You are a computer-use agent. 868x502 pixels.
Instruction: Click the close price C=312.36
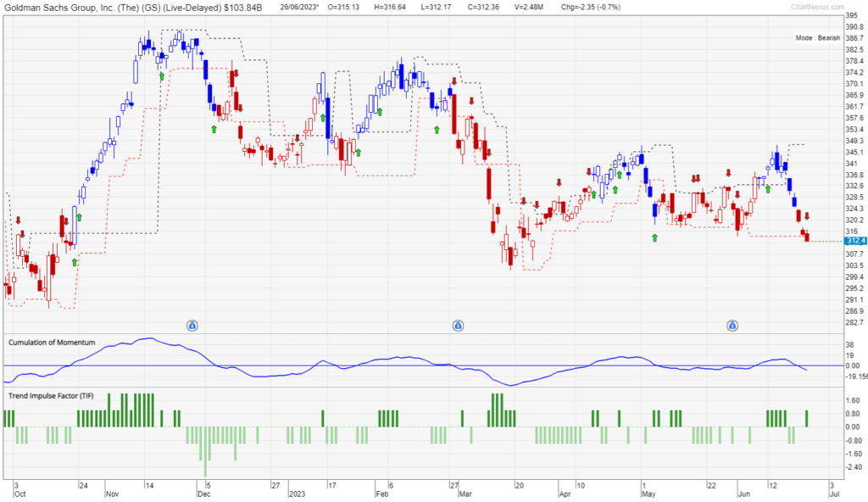coord(483,7)
